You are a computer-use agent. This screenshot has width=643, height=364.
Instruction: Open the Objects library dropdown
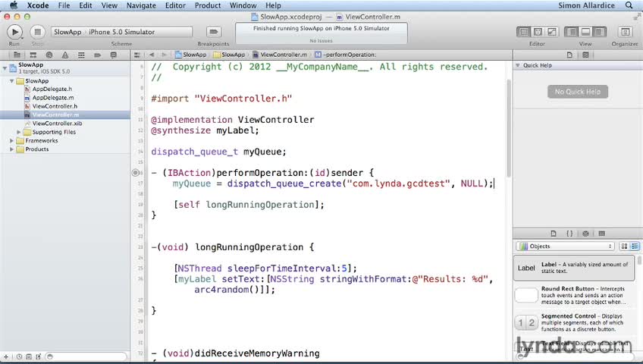pos(565,246)
